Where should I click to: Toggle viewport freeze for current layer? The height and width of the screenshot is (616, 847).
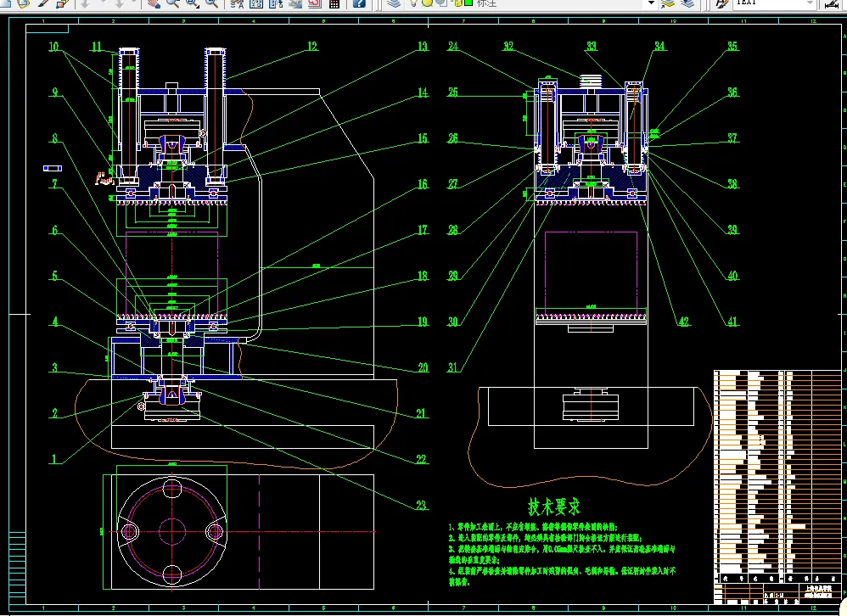click(x=441, y=3)
